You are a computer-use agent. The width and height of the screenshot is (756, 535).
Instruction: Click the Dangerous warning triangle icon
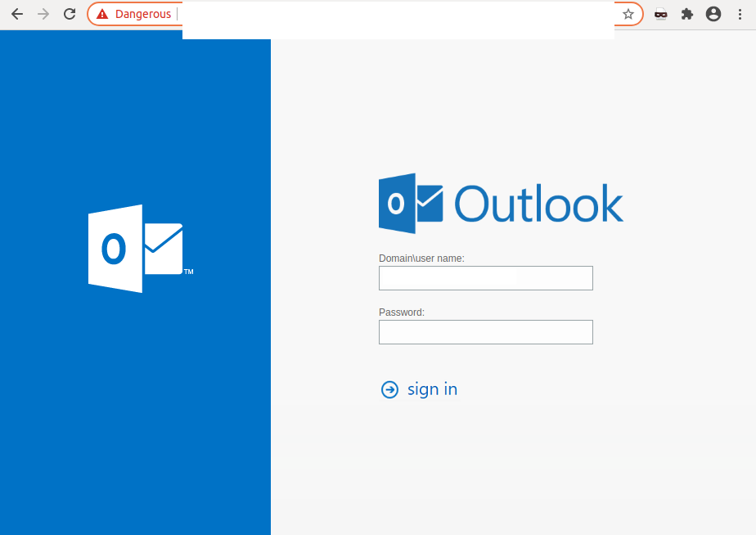pos(101,14)
